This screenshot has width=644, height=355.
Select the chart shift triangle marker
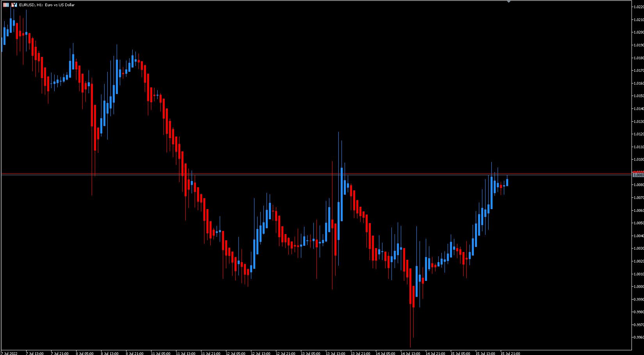point(509,2)
